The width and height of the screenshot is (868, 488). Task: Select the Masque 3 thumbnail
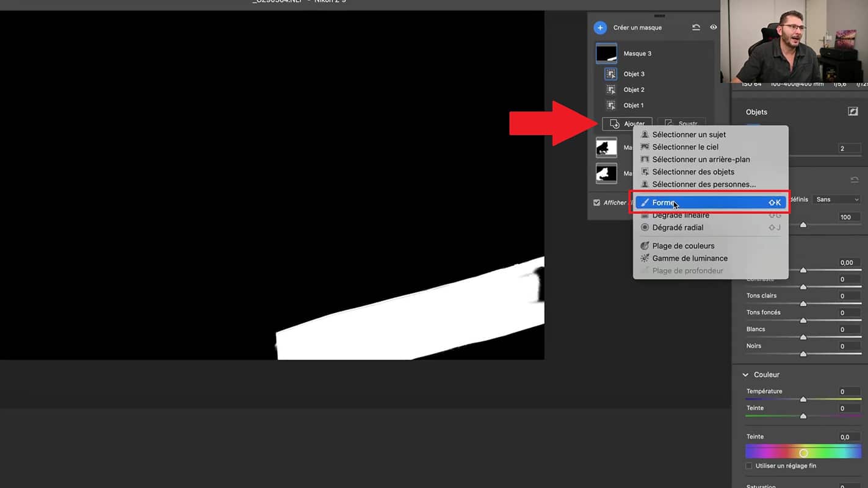[607, 53]
